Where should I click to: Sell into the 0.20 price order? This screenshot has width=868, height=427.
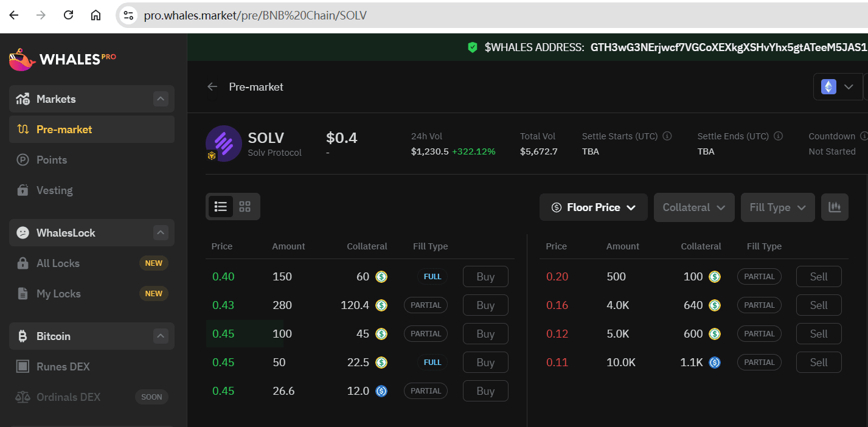(819, 277)
